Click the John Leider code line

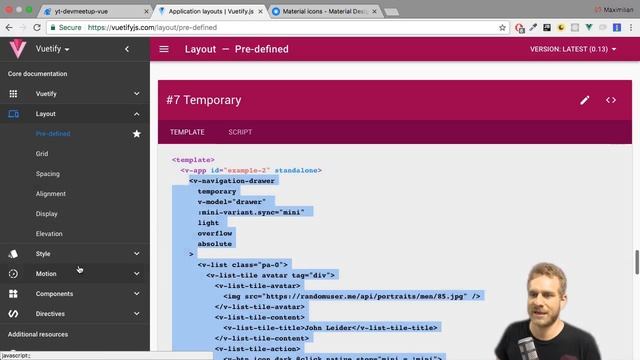331,328
